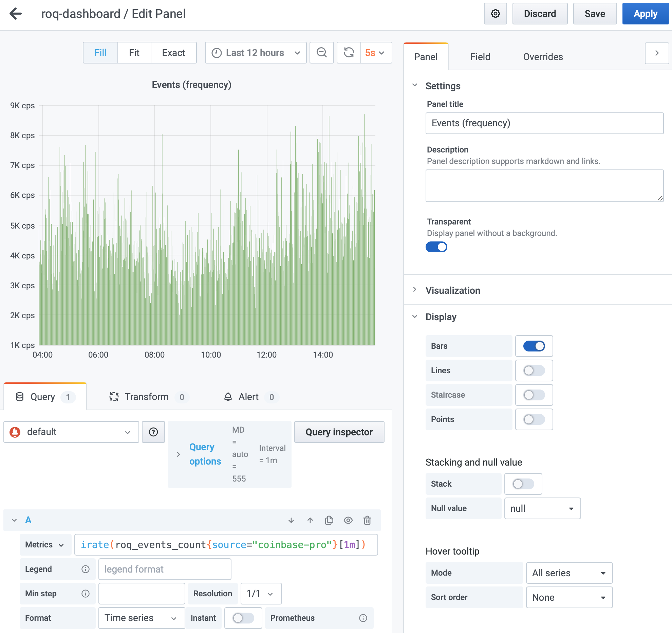The image size is (672, 633).
Task: Open dashboard settings gear icon
Action: [495, 14]
